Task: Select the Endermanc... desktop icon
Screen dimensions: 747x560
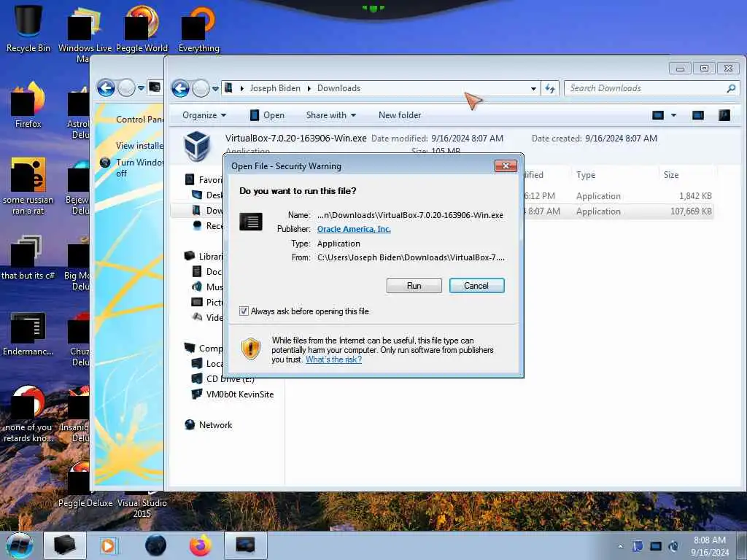Action: [28, 333]
